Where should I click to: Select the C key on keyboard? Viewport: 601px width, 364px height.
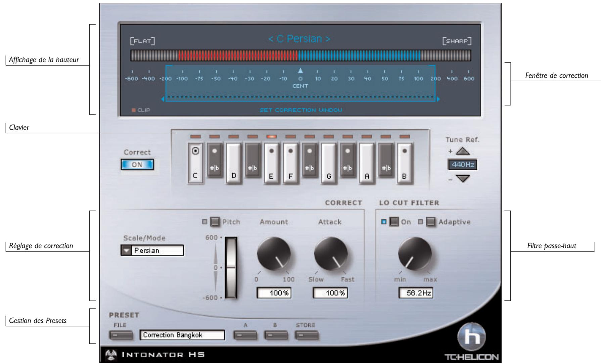pos(195,164)
